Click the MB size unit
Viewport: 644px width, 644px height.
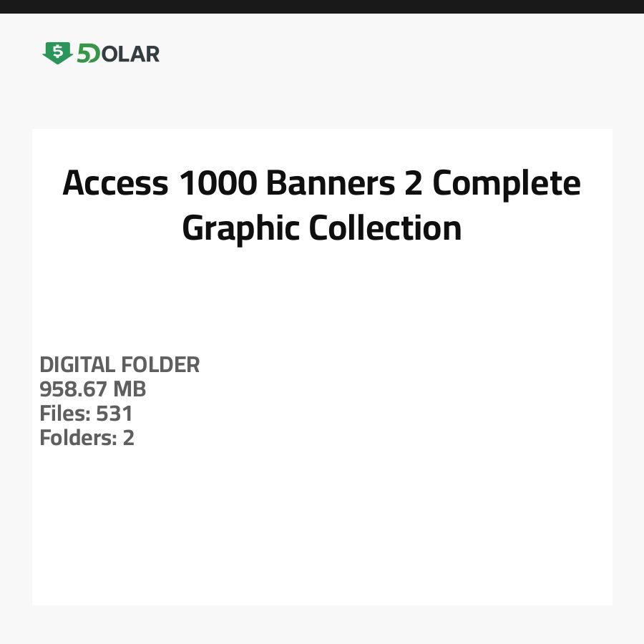coord(129,389)
